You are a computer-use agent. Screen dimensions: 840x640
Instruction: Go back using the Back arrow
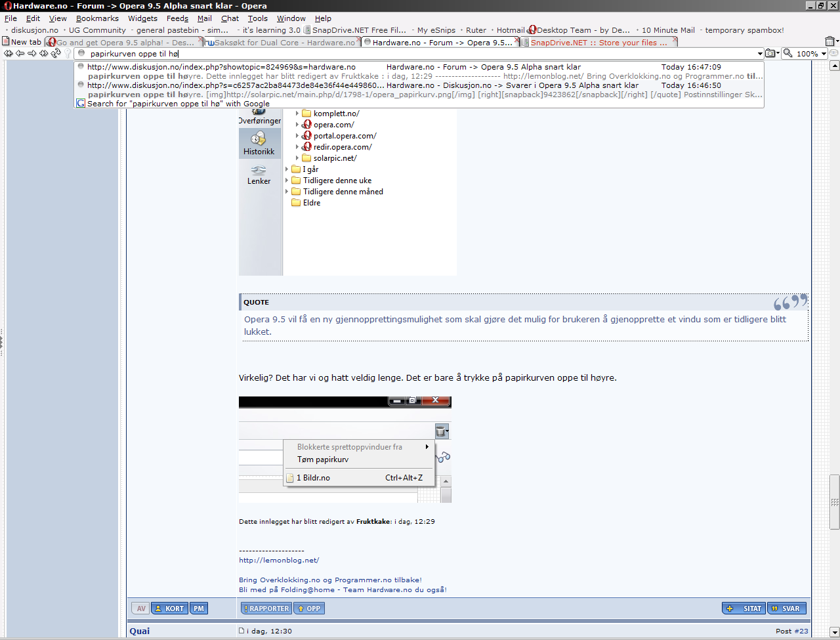click(x=20, y=53)
